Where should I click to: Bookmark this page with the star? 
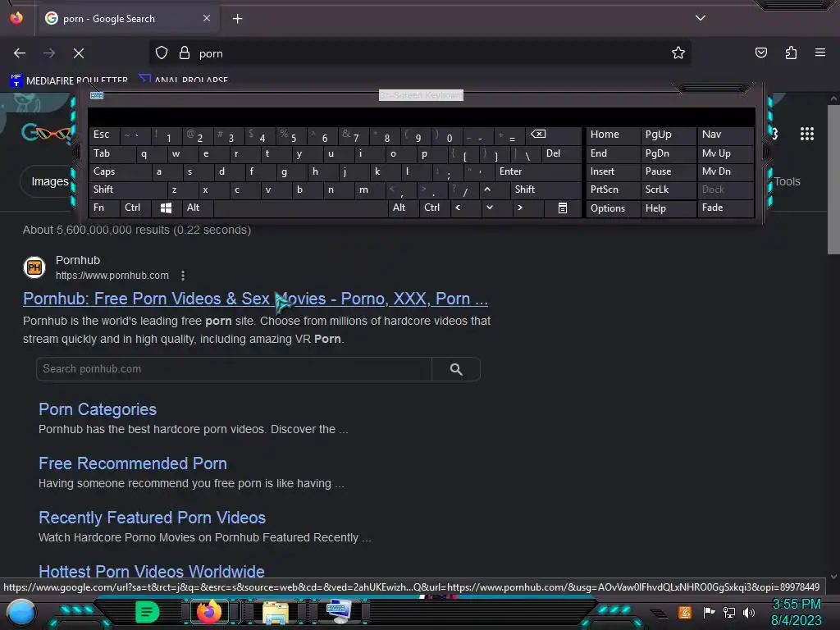678,53
